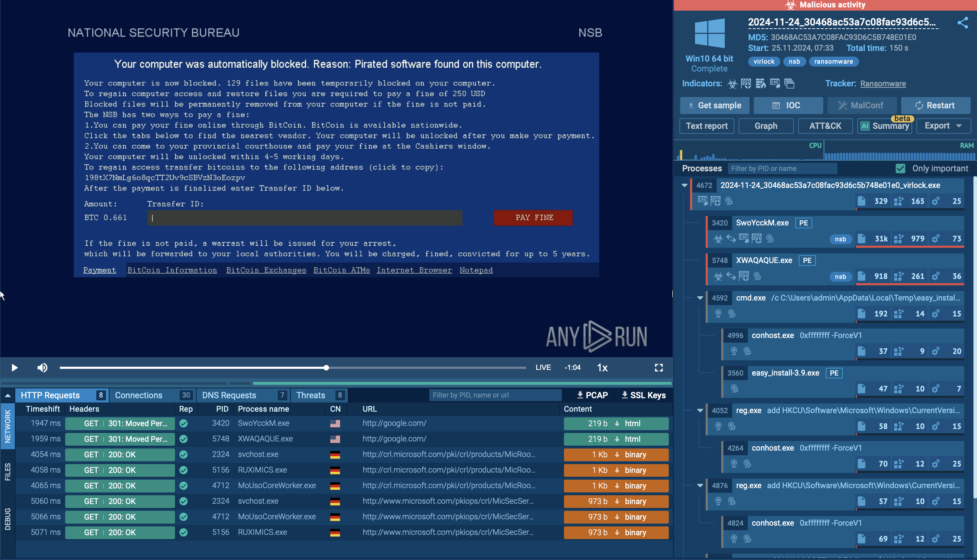The height and width of the screenshot is (560, 977).
Task: Download SSL Keys
Action: click(x=643, y=395)
